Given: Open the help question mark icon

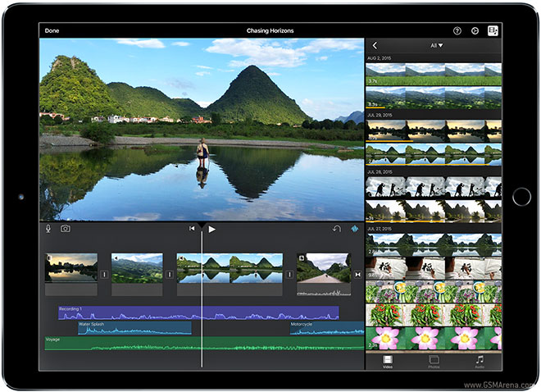Looking at the screenshot, I should 457,30.
